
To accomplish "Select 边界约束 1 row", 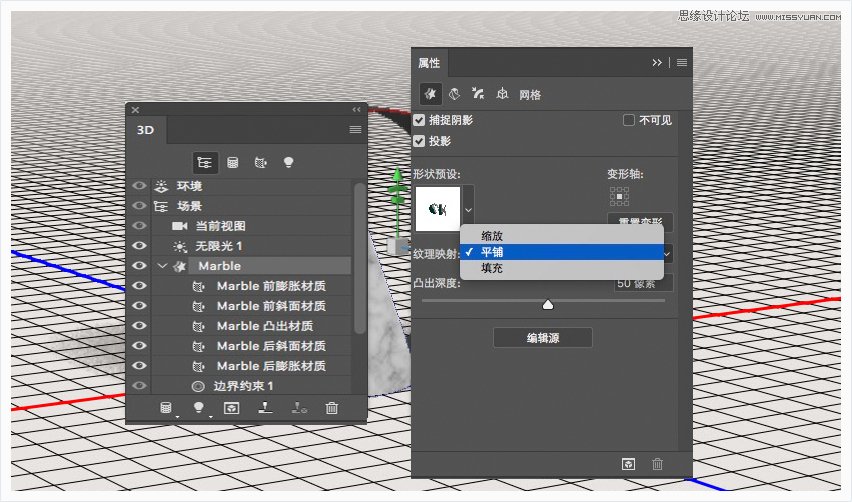I will pos(252,385).
